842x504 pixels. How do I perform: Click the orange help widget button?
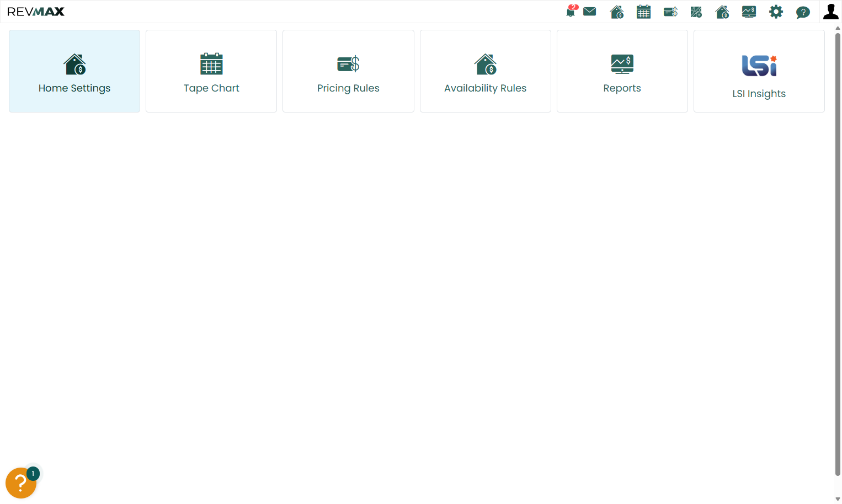(x=21, y=482)
